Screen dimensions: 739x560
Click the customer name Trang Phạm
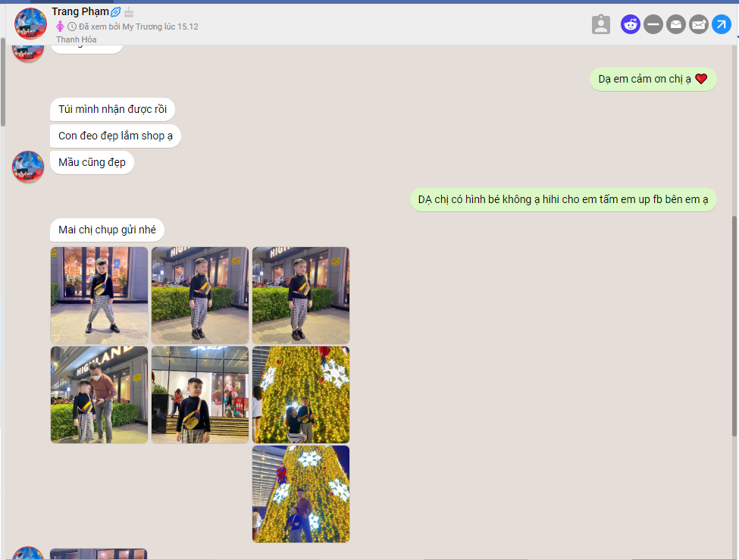80,12
